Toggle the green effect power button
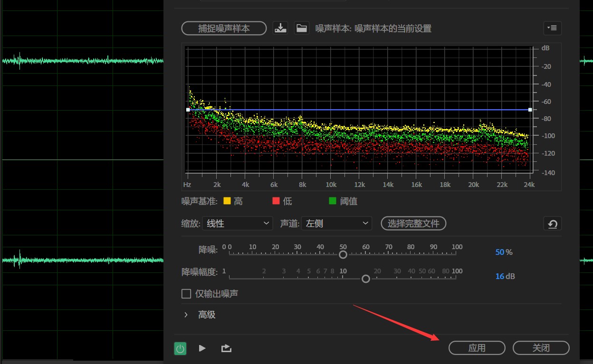This screenshot has width=593, height=364. [x=180, y=349]
